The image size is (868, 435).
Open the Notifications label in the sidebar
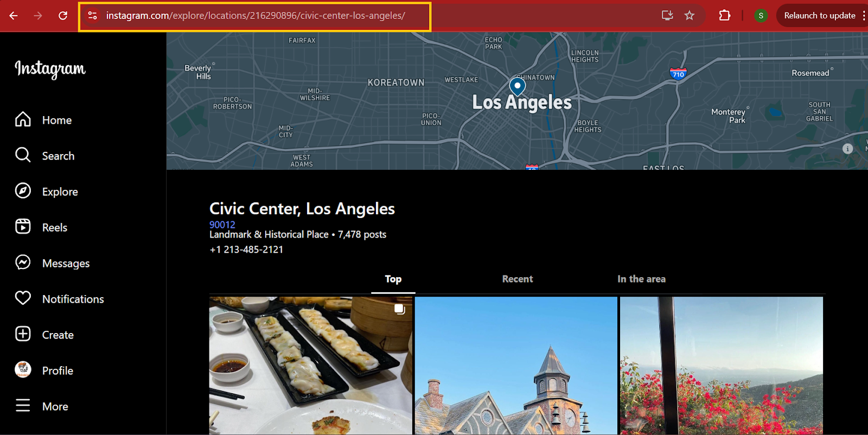[x=73, y=299]
